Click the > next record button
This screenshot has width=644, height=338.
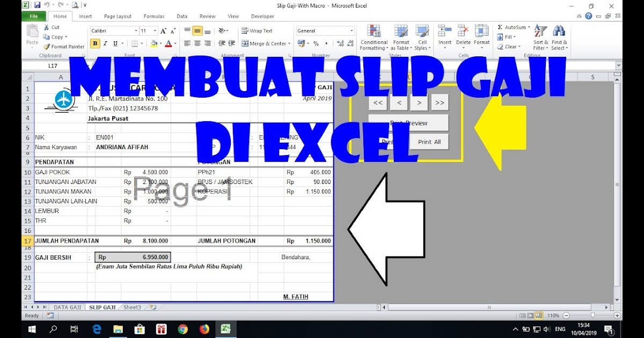click(x=419, y=102)
